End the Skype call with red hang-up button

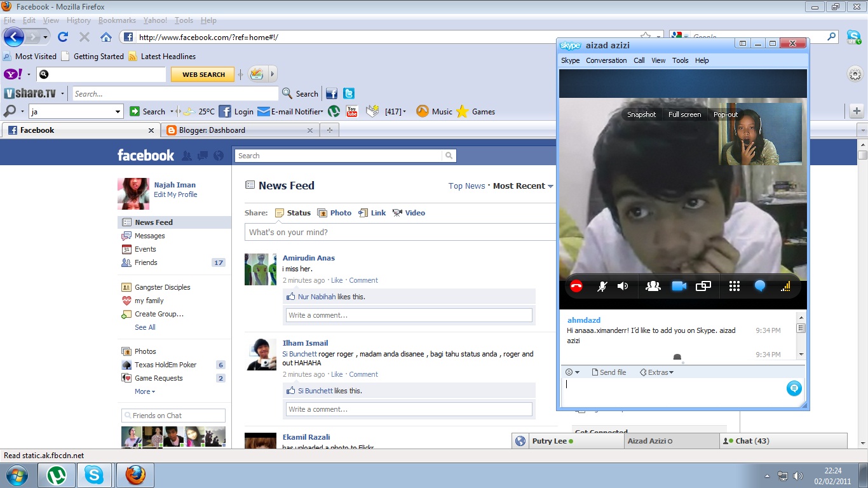click(x=576, y=287)
